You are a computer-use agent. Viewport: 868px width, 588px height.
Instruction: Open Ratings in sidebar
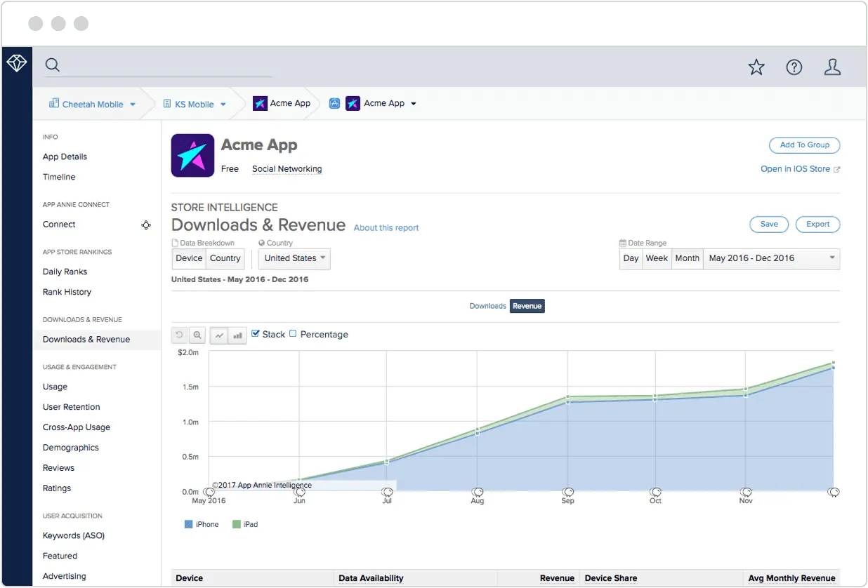click(x=57, y=489)
